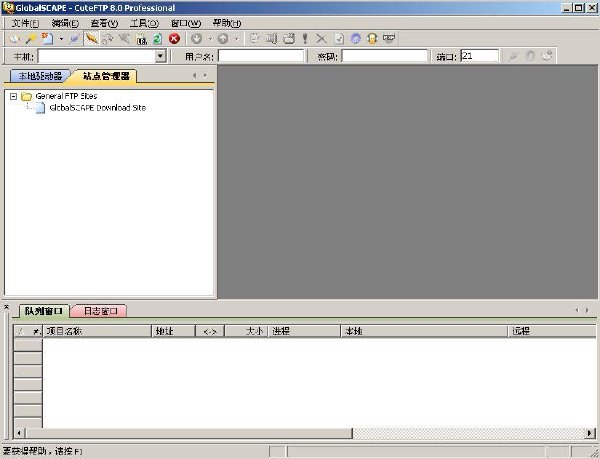600x459 pixels.
Task: Click the left tab-scroll arrow above site tree
Action: (195, 76)
